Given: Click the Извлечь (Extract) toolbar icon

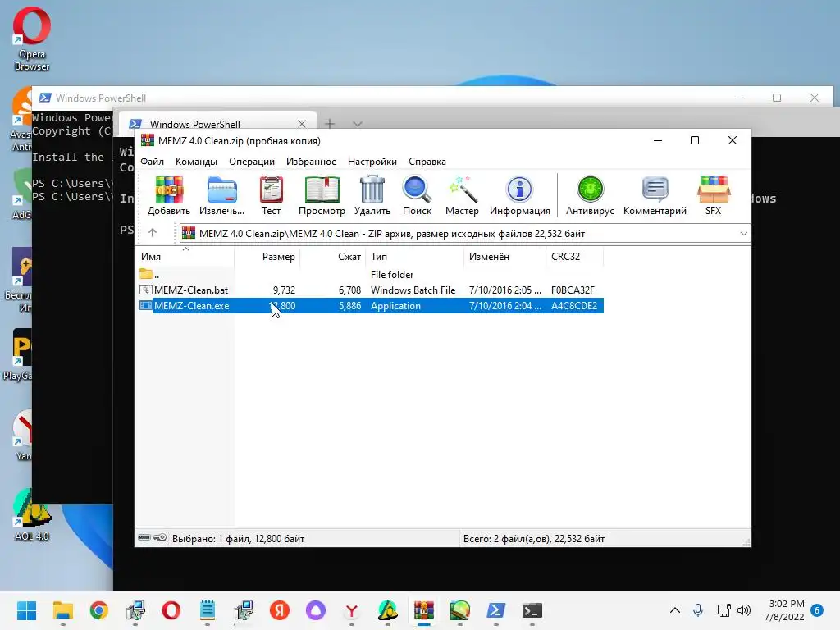Looking at the screenshot, I should [221, 195].
